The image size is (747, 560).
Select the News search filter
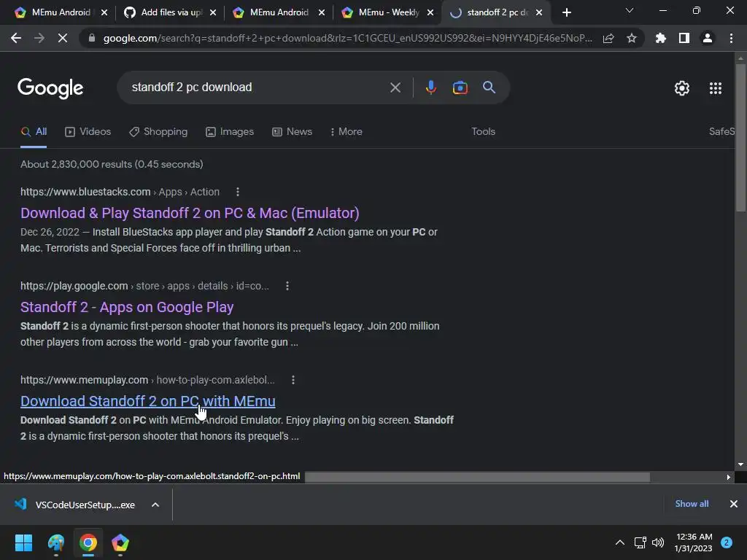click(x=292, y=132)
